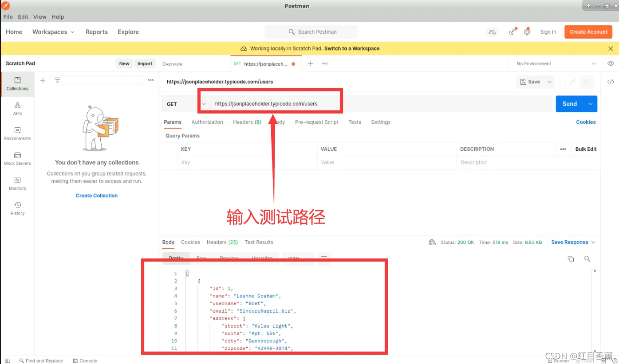Screen dimensions: 619x364
Task: Open the Help menu
Action: pos(58,17)
